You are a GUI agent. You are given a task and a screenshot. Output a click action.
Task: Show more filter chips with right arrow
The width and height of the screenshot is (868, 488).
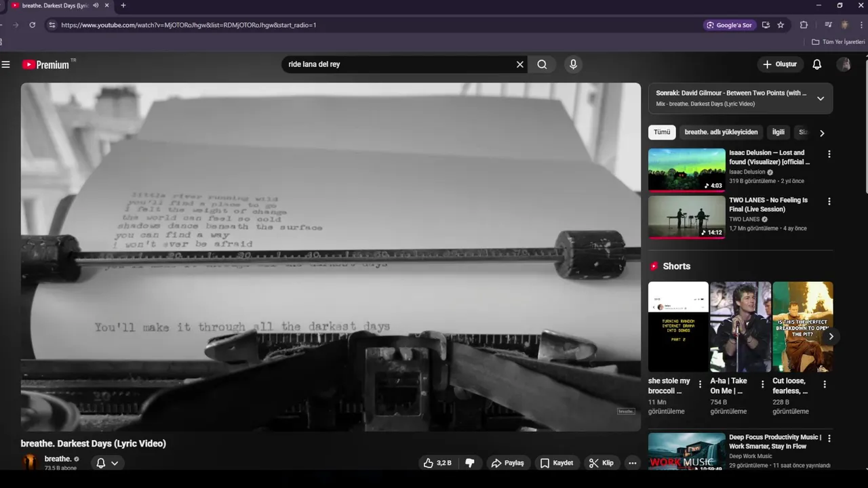(x=822, y=133)
